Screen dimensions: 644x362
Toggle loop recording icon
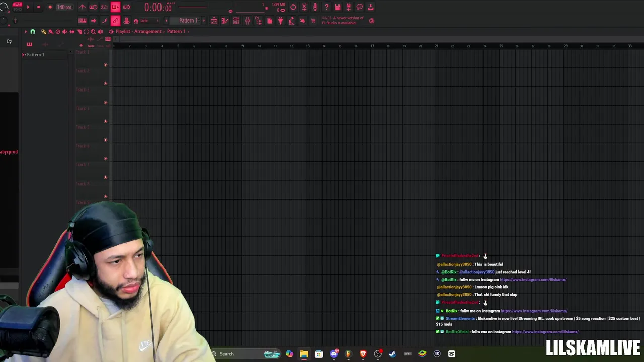pos(126,7)
